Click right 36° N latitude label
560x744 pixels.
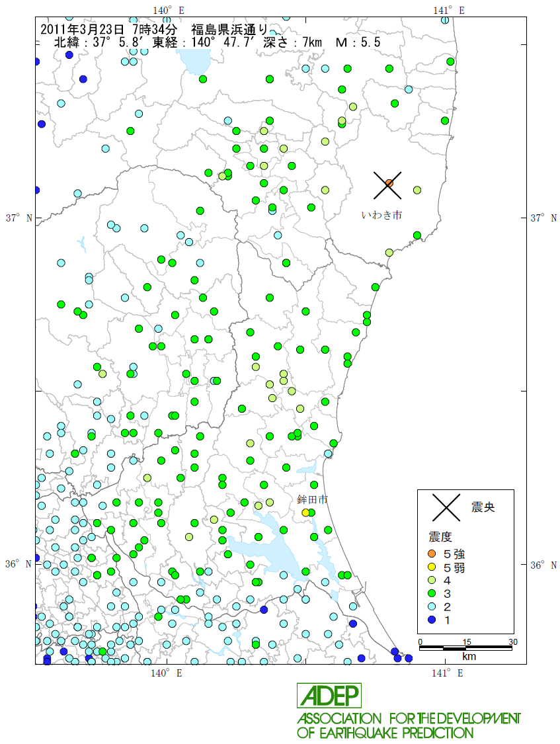[543, 565]
